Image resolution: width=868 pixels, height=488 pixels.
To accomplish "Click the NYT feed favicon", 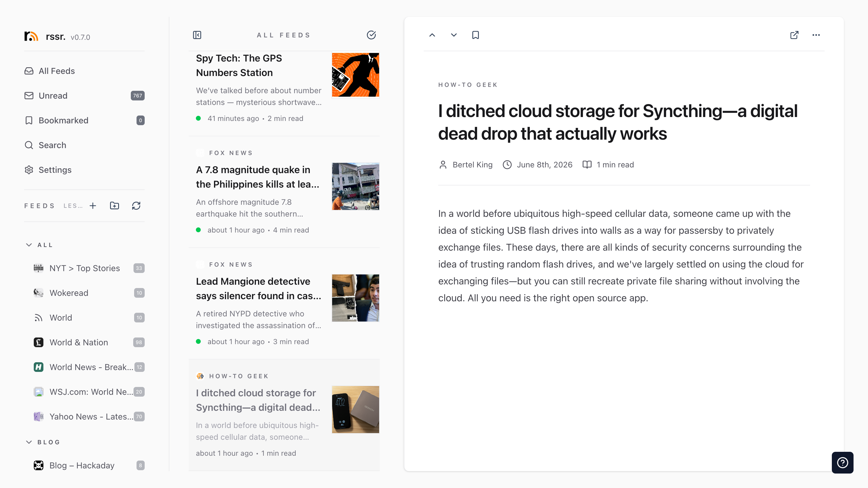I will pyautogui.click(x=38, y=268).
